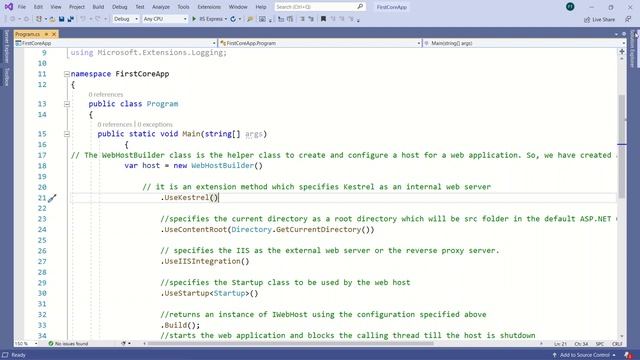Click the screwdriver quick actions icon on line 21
640x360 pixels.
tap(52, 198)
